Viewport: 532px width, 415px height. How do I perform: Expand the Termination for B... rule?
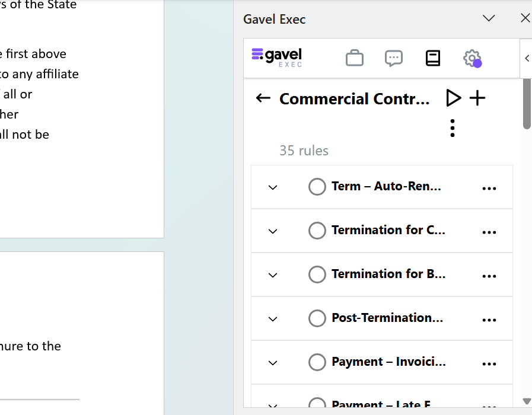(273, 275)
